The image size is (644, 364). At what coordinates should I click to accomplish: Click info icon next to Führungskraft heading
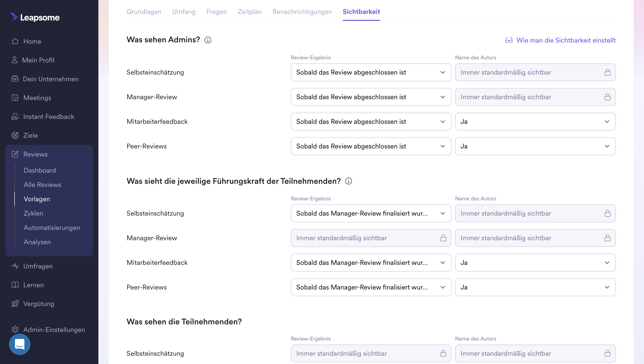348,181
